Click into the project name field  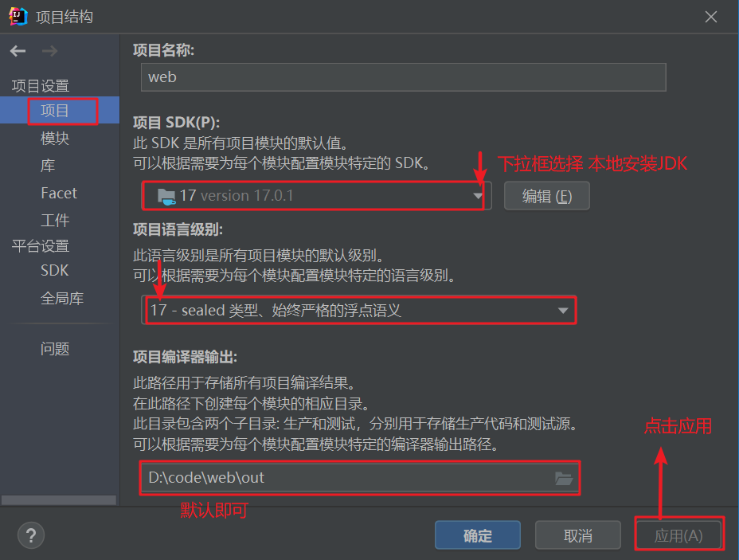pos(404,76)
